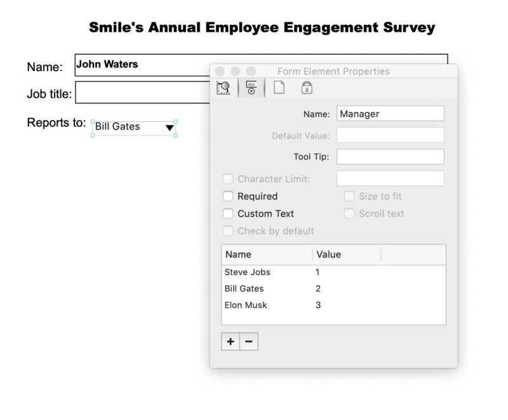The height and width of the screenshot is (420, 508).
Task: Enable the Required checkbox
Action: 228,196
